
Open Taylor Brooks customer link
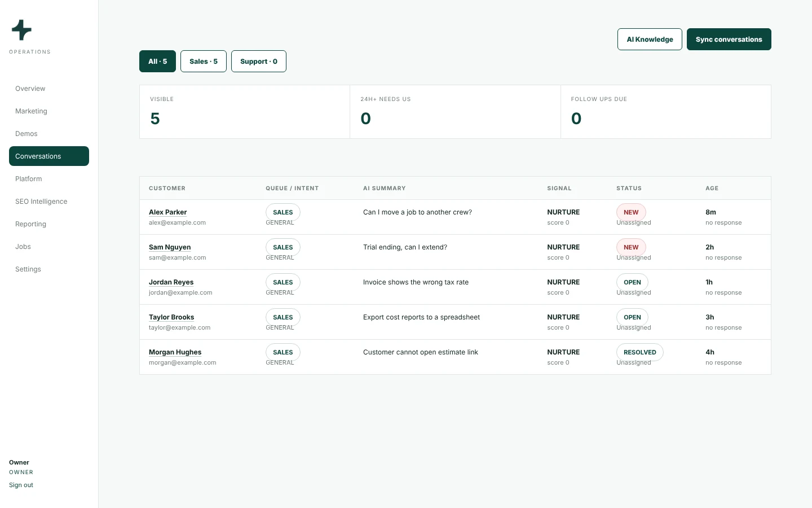(171, 317)
